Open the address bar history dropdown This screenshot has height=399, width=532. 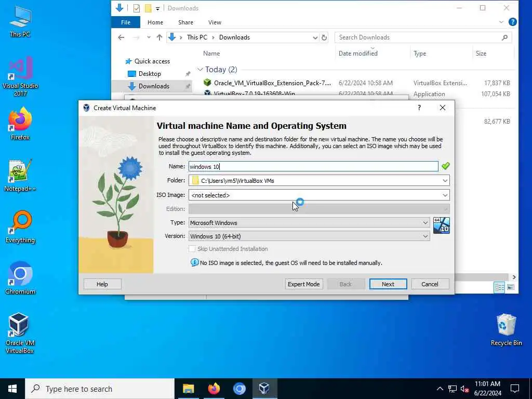click(x=315, y=37)
